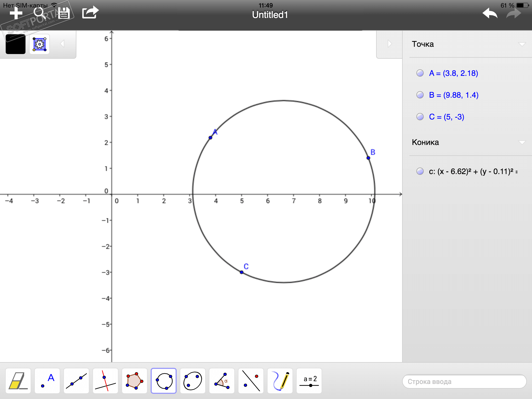Image resolution: width=532 pixels, height=399 pixels.
Task: Select the Perpendicular Line tool
Action: 105,381
